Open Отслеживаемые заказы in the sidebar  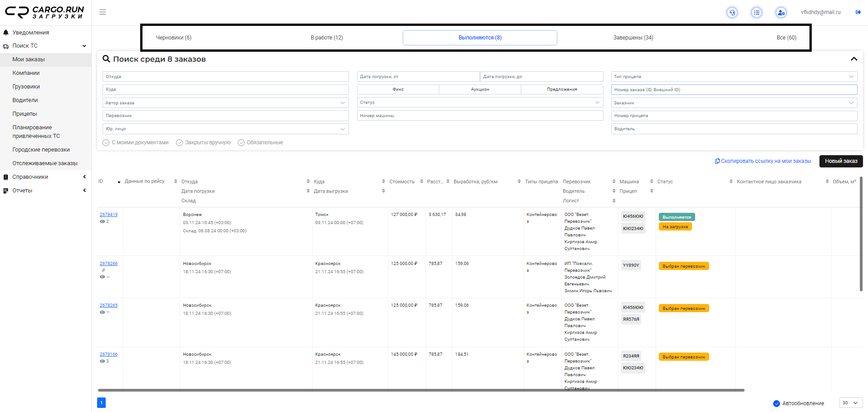[x=45, y=163]
